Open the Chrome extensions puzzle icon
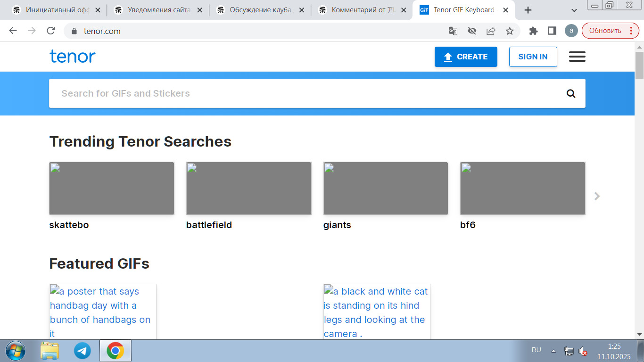Viewport: 644px width, 362px height. click(533, 31)
